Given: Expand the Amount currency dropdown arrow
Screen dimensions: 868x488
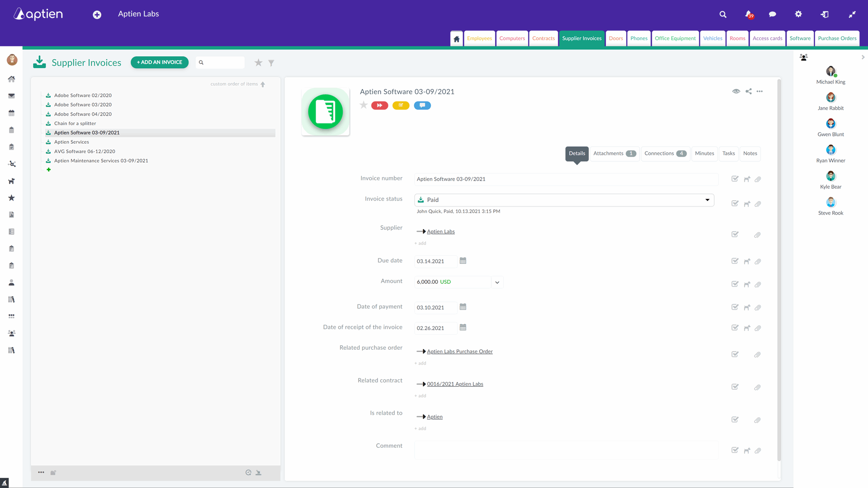Looking at the screenshot, I should pos(497,282).
